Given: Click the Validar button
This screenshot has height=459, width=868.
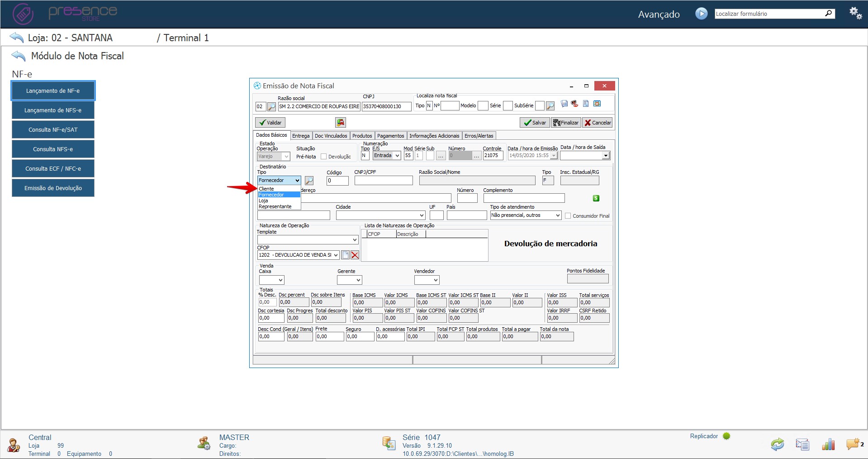Looking at the screenshot, I should click(x=270, y=123).
